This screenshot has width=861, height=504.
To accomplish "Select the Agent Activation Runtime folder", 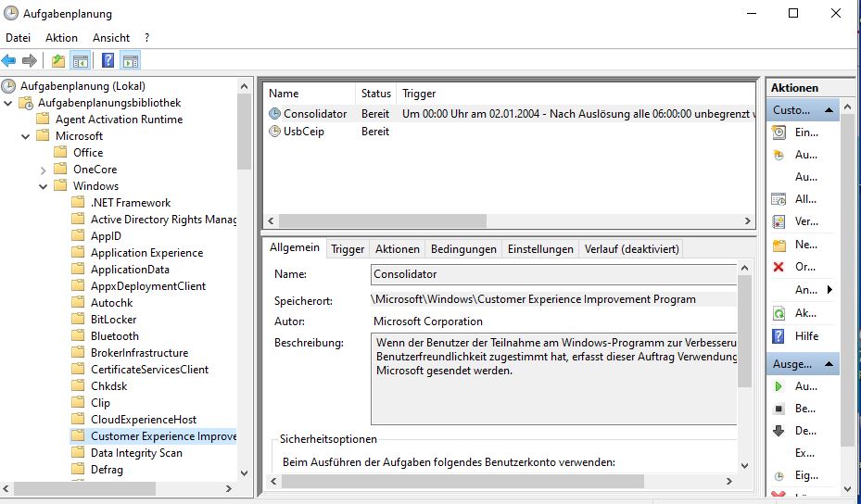I will tap(120, 120).
